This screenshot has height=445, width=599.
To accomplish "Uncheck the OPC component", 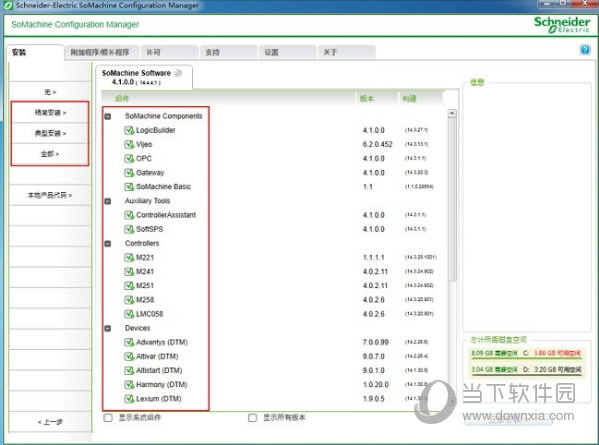I will pos(129,159).
